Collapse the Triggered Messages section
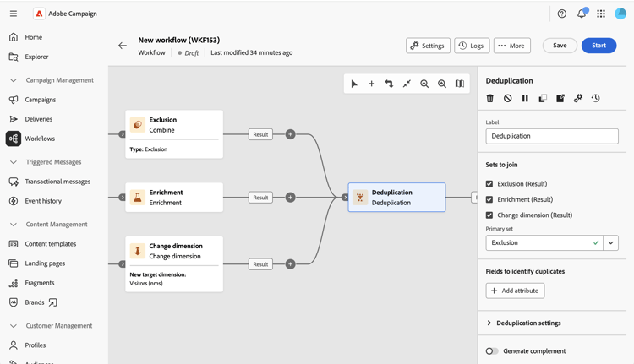634x364 pixels. point(14,162)
